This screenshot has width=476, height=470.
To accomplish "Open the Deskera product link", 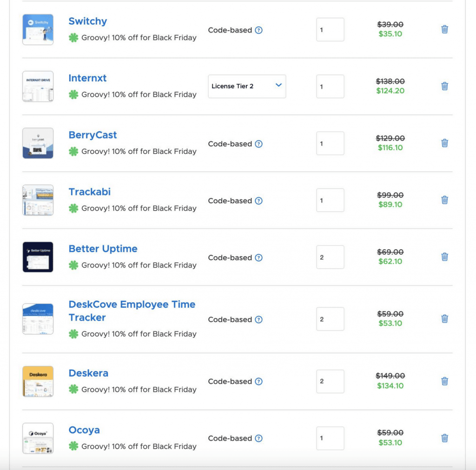I will pos(88,373).
